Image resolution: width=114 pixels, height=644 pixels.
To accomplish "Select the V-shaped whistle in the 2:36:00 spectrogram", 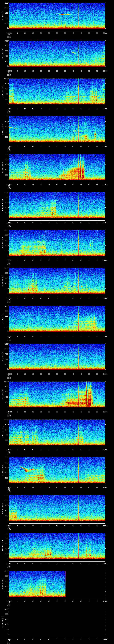I will point(27,469).
